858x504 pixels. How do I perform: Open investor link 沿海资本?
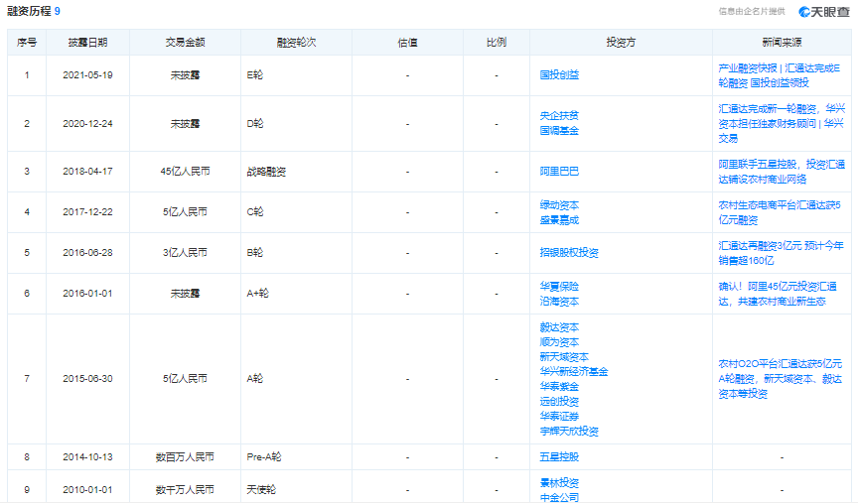559,302
